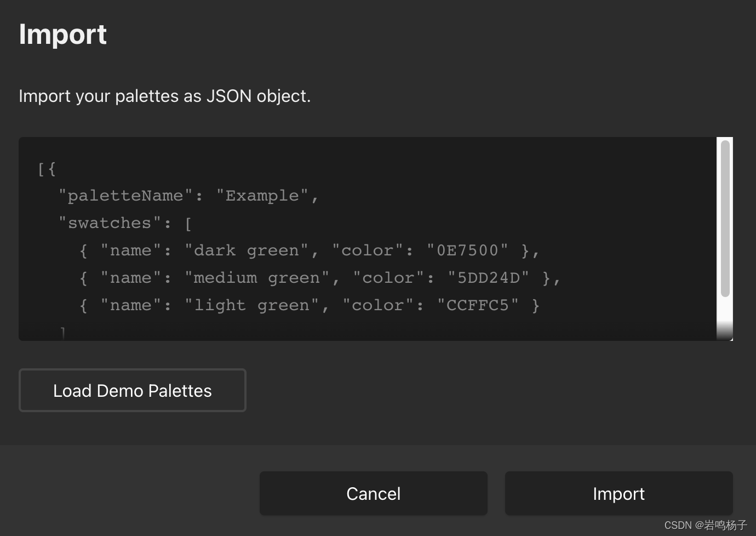Click the Import button at the bottom
This screenshot has height=536, width=756.
click(x=618, y=493)
